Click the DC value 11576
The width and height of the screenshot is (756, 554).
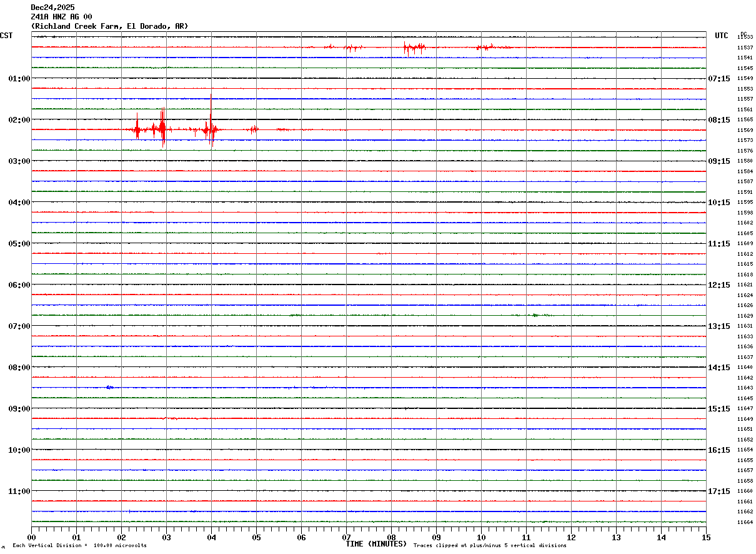(x=745, y=151)
